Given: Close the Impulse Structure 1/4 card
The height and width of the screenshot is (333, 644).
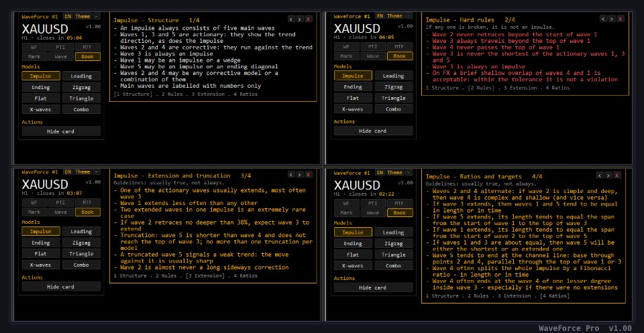Looking at the screenshot, I should pos(309,19).
